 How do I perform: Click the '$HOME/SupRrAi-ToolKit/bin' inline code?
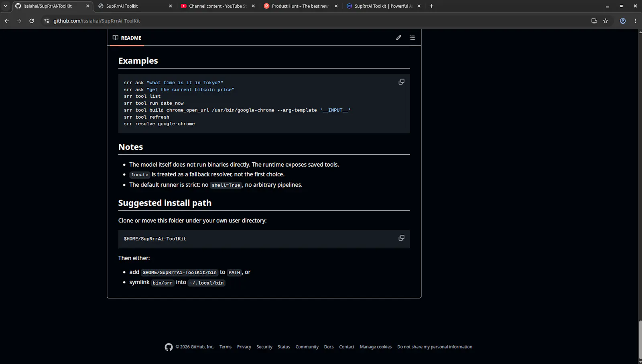pyautogui.click(x=179, y=273)
